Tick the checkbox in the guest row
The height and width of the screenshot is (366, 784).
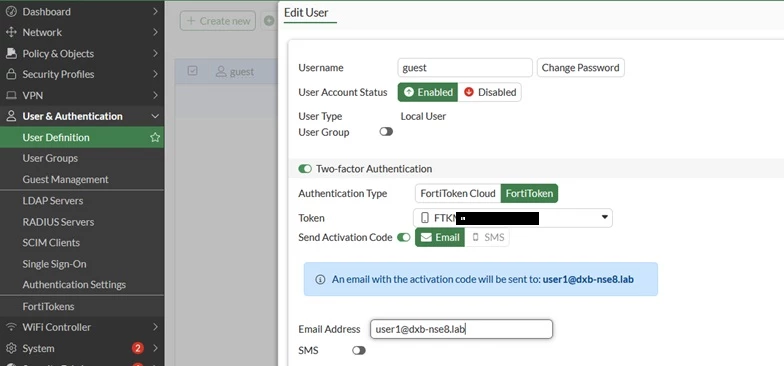192,72
